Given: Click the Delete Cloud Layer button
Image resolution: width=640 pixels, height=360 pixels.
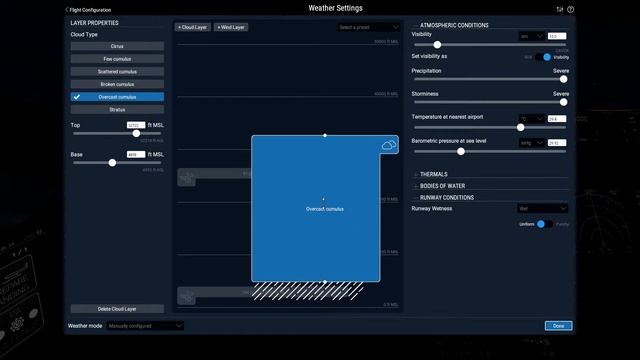Looking at the screenshot, I should click(117, 309).
